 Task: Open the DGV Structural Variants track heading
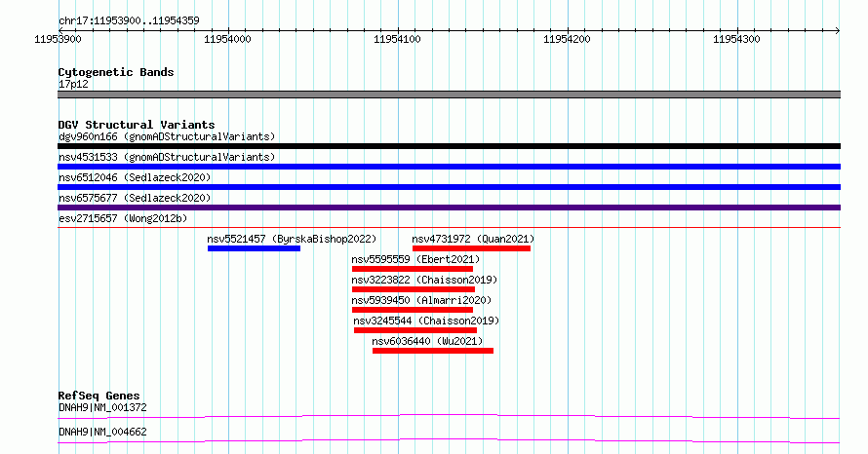click(137, 125)
